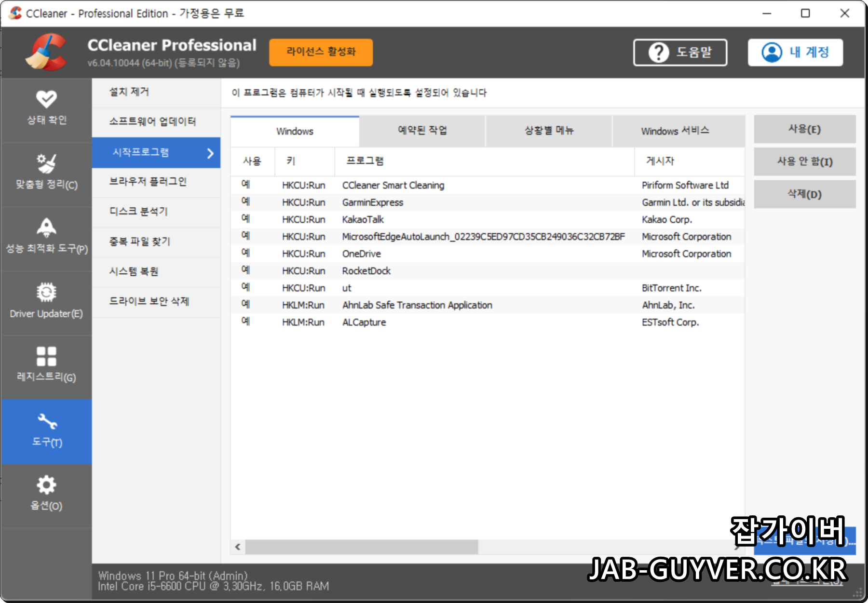Click the left scroll arrow of horizontal scrollbar

tap(238, 547)
